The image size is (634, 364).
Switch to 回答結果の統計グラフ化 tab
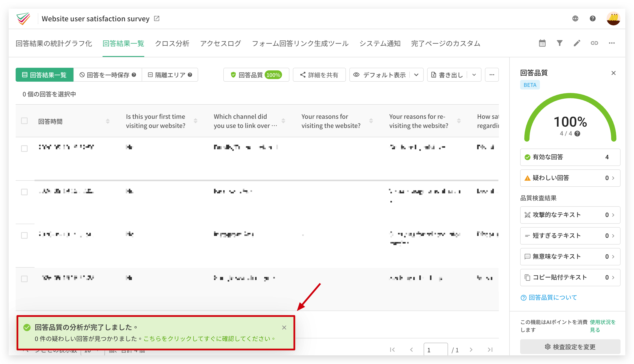point(54,43)
